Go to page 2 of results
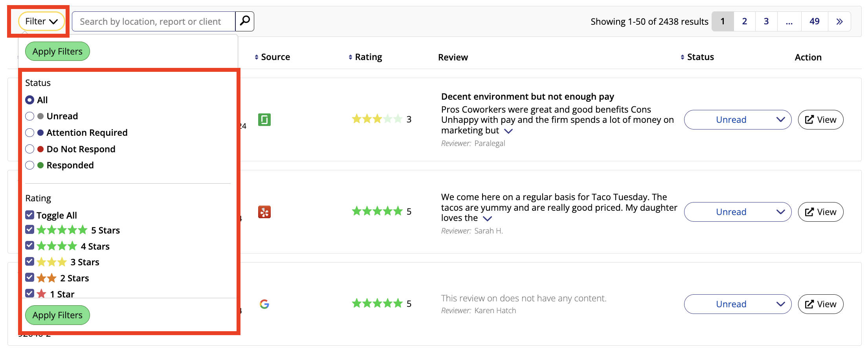The width and height of the screenshot is (868, 352). point(744,22)
